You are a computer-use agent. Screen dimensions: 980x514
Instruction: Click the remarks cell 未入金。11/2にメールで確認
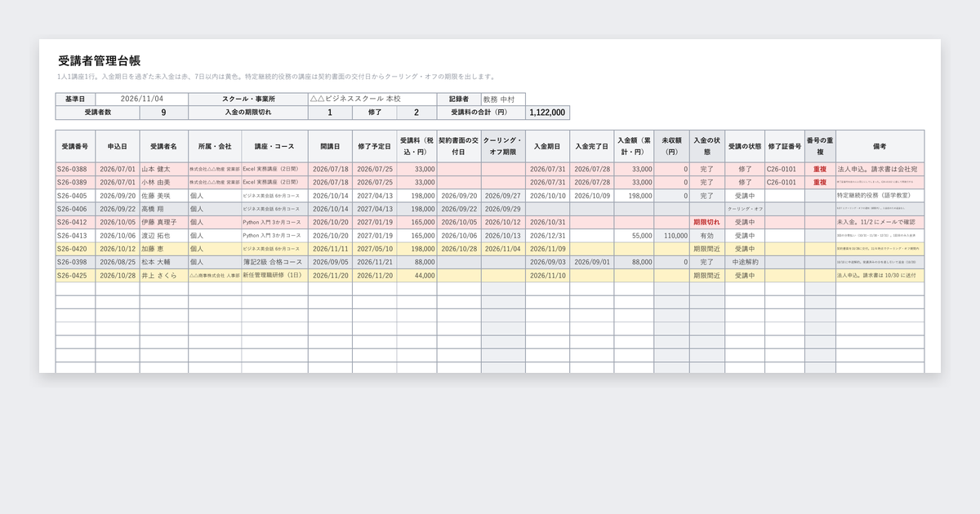click(880, 222)
